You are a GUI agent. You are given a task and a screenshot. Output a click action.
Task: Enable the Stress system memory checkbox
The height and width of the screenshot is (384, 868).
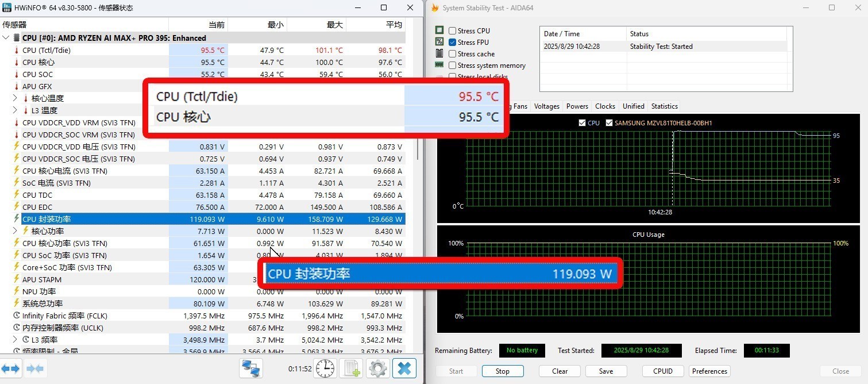453,66
